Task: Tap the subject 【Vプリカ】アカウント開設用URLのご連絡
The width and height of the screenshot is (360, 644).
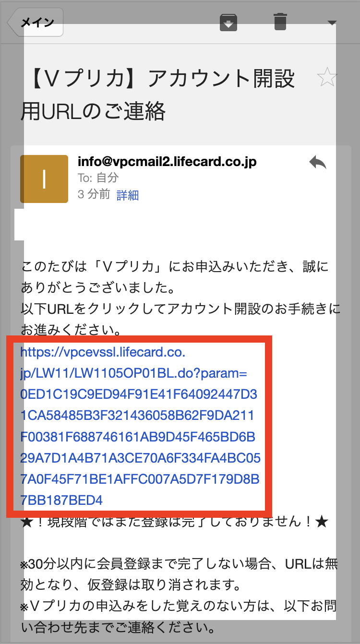Action: coord(158,95)
